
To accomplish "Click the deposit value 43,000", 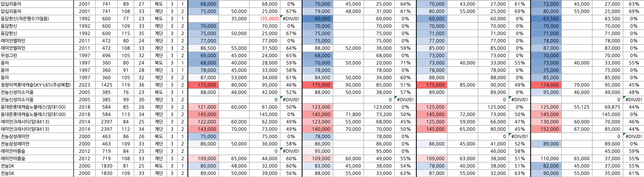I will (463, 4).
